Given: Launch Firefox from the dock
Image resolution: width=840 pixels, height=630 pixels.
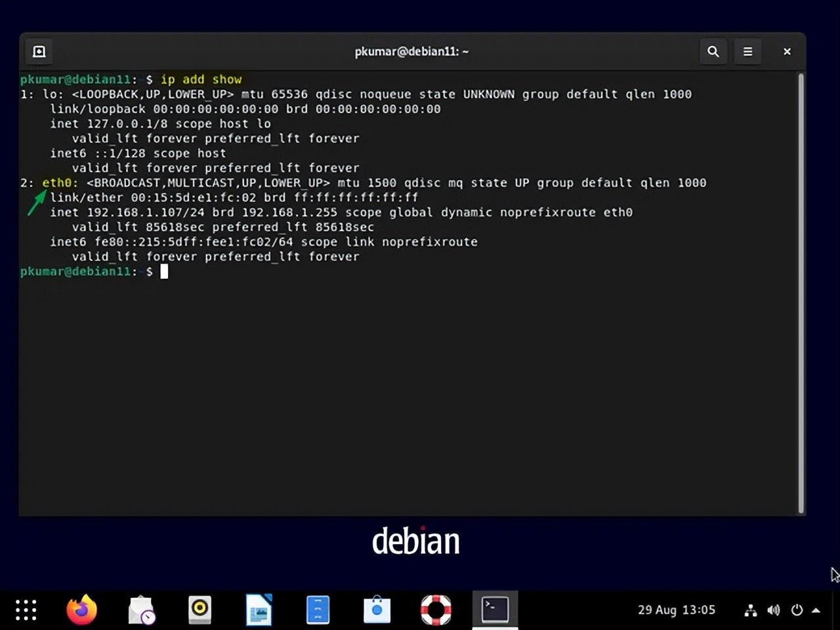Looking at the screenshot, I should pos(82,610).
